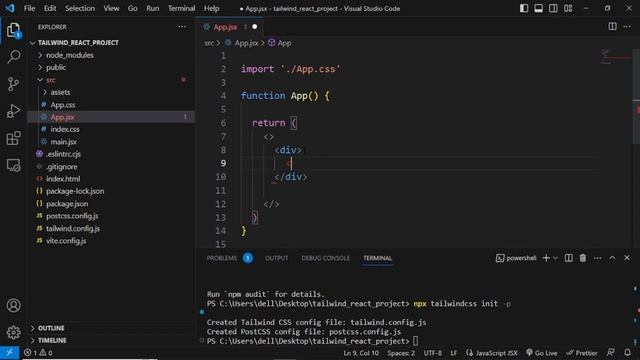
Task: Click the src breadcrumb segment
Action: (209, 43)
